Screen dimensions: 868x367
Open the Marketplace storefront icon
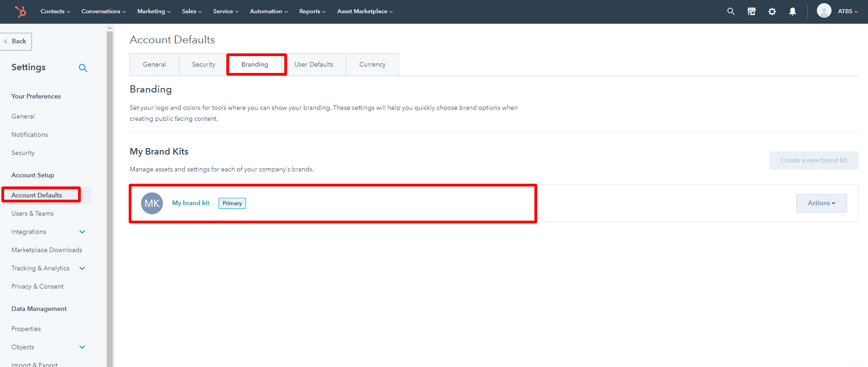[751, 11]
